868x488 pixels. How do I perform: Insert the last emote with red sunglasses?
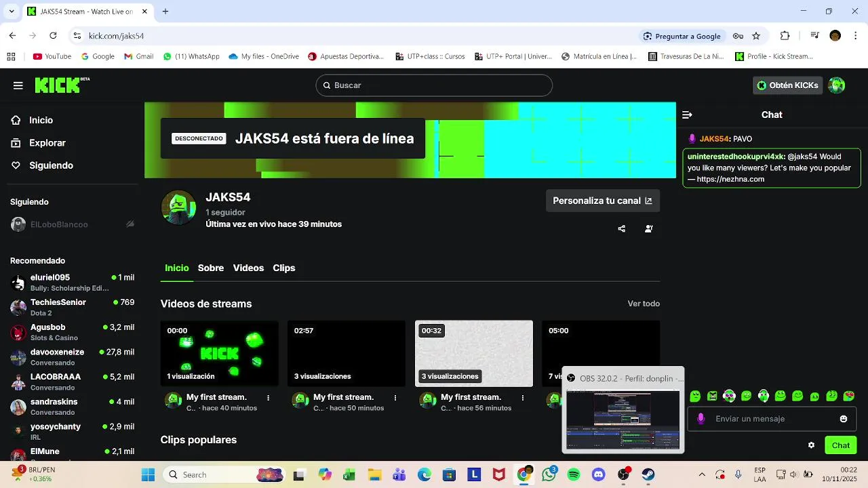(848, 396)
